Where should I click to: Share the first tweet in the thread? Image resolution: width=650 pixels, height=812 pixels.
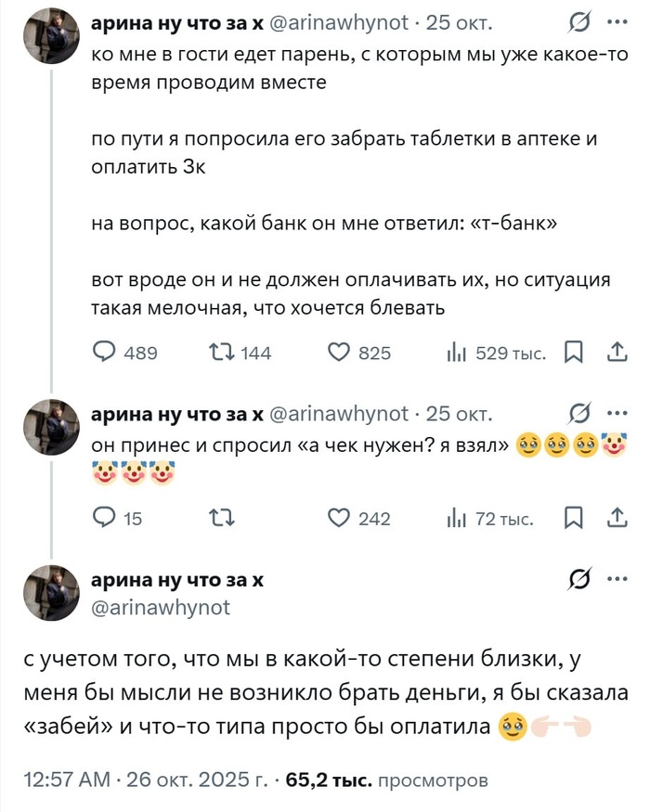coord(616,353)
